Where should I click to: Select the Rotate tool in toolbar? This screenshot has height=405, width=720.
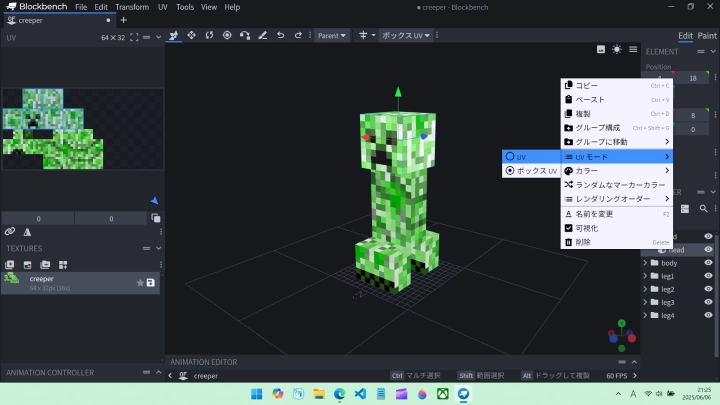coord(209,35)
